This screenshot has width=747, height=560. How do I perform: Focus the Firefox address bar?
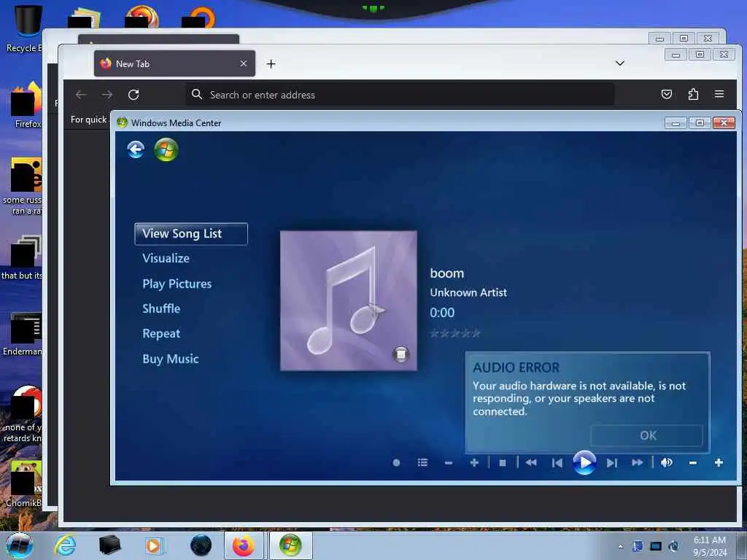(x=400, y=95)
